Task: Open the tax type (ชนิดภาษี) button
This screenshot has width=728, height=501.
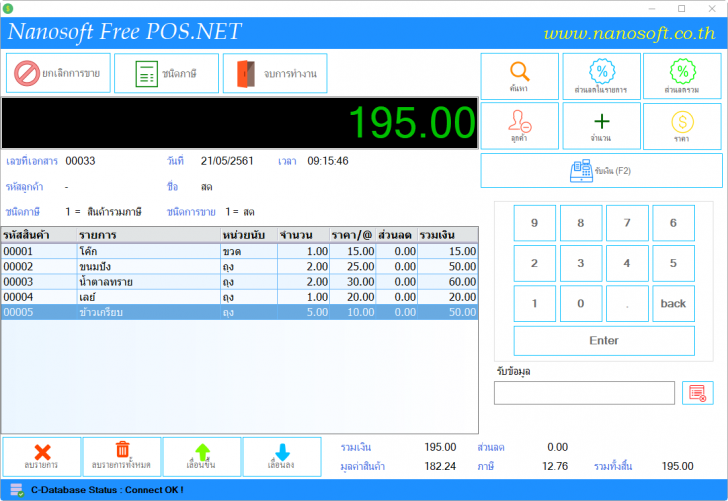Action: coord(166,73)
